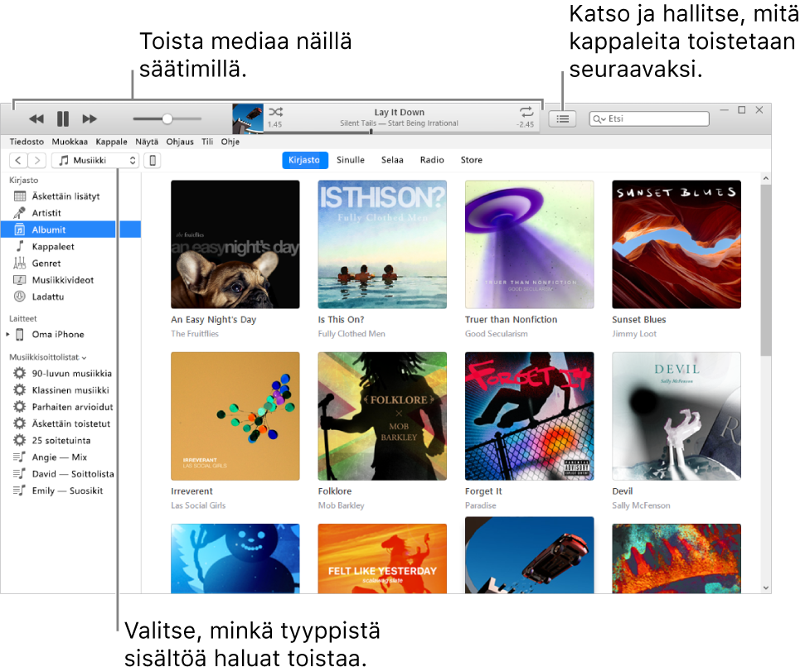Click the rewind (previous track) button
The image size is (805, 672).
coord(36,119)
